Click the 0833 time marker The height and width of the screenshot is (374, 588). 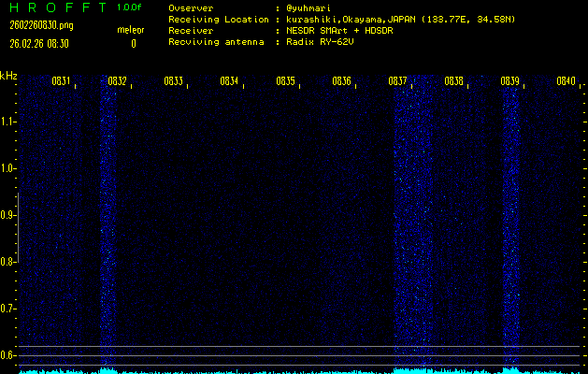click(x=173, y=81)
